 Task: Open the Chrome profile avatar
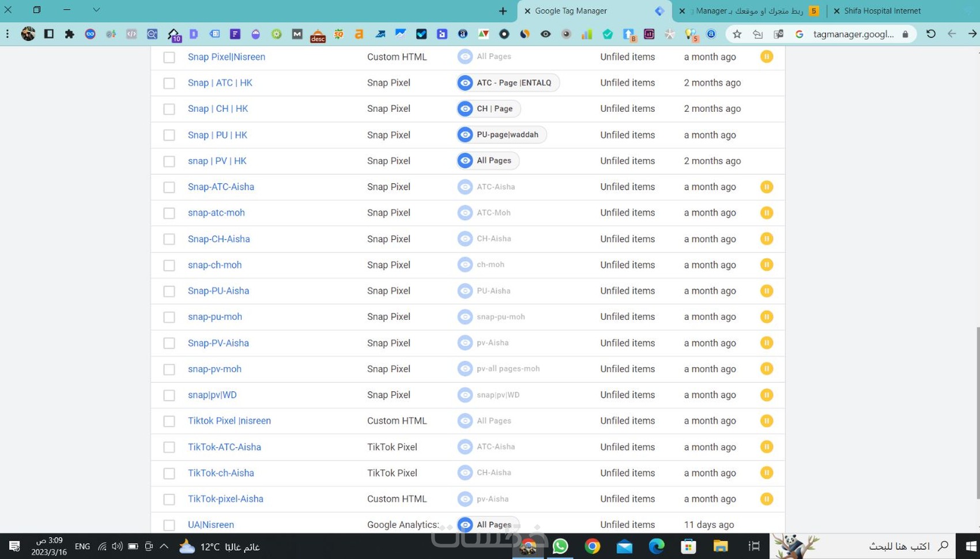[x=28, y=34]
